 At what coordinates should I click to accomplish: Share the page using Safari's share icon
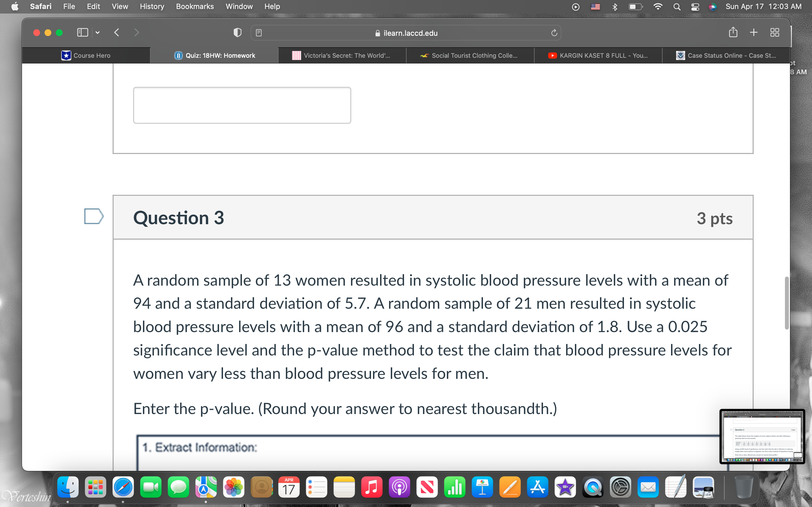[733, 32]
